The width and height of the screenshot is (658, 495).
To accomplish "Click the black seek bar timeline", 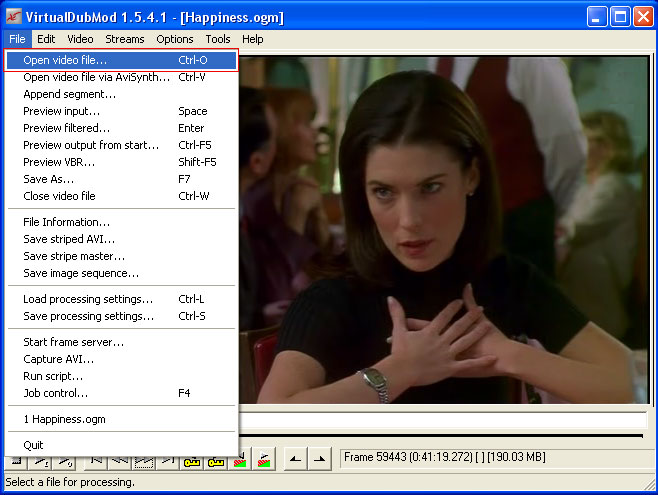I will 441,436.
